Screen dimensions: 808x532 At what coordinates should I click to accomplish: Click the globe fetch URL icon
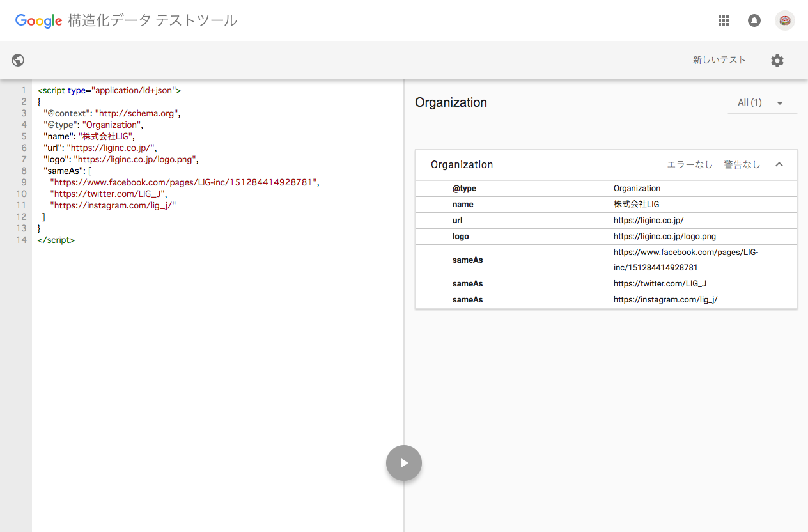click(19, 60)
